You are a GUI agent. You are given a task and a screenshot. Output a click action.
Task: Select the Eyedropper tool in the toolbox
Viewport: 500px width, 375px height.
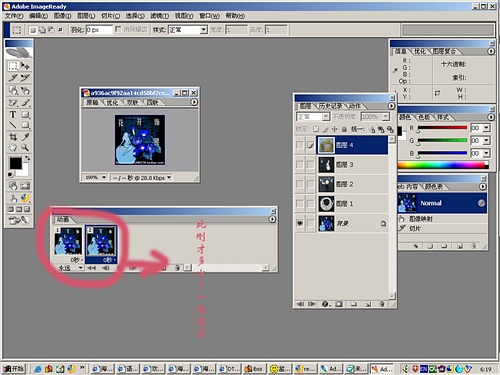click(x=25, y=137)
